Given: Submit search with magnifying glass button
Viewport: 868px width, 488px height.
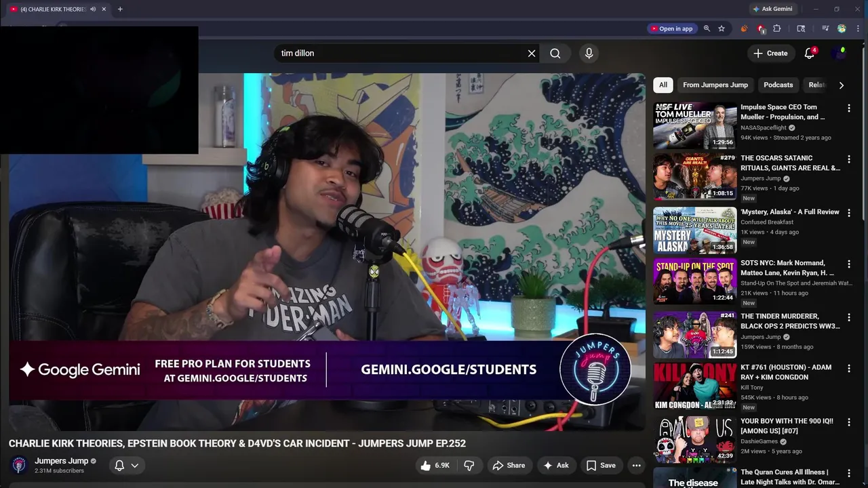Looking at the screenshot, I should [555, 54].
